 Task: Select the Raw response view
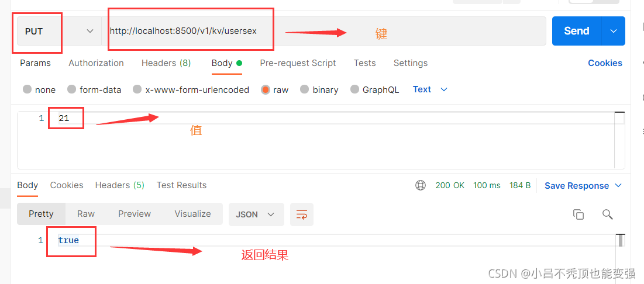point(86,214)
